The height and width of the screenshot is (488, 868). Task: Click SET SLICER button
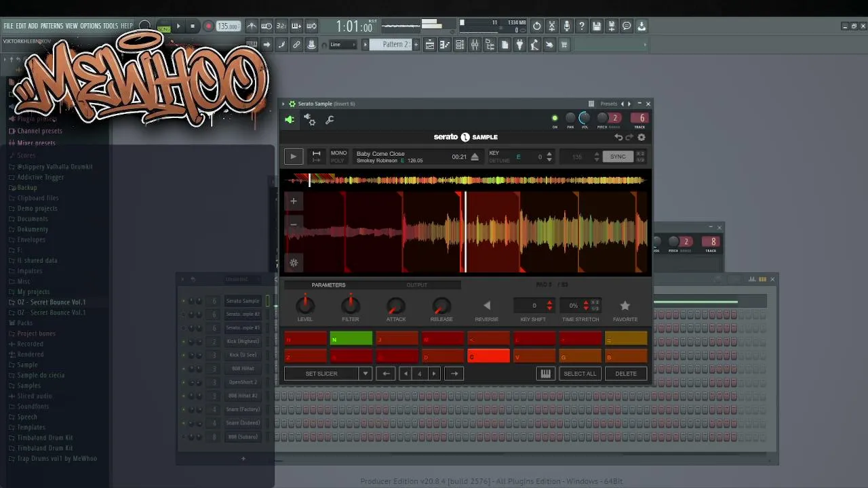coord(321,373)
